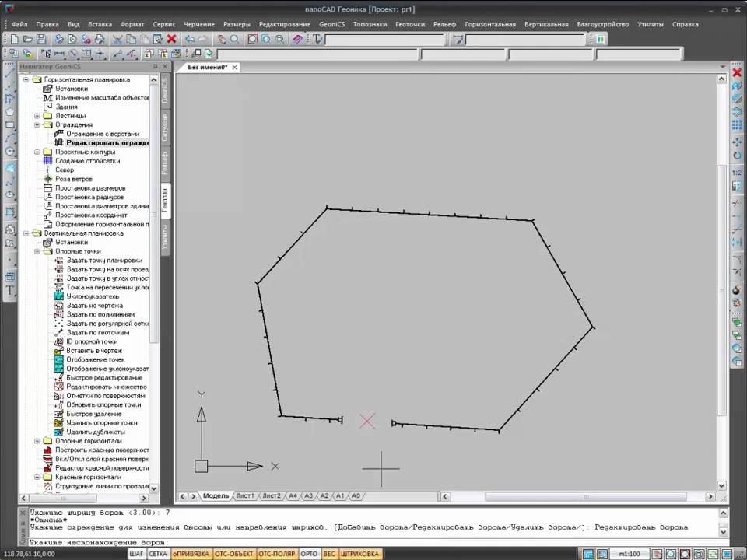Click the Zoom magnifier icon in toolbar
This screenshot has height=560, width=747.
click(234, 39)
